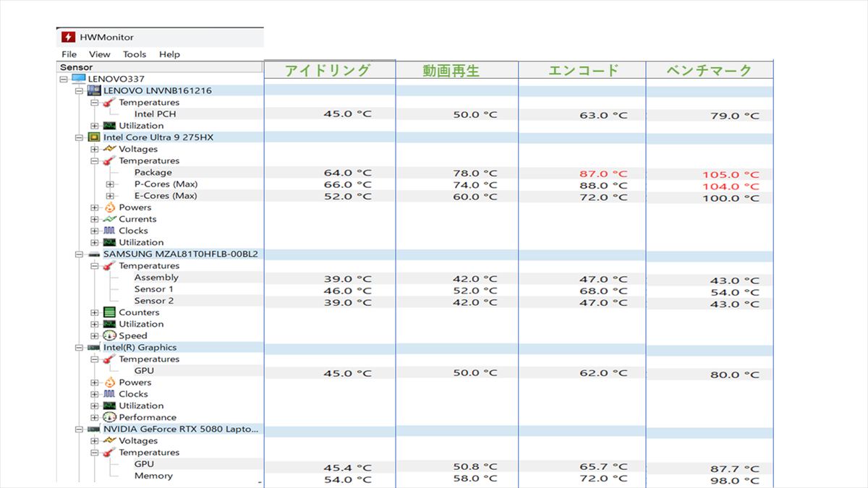The height and width of the screenshot is (488, 868).
Task: Collapse the LENOVO337 root tree node
Action: coord(64,79)
